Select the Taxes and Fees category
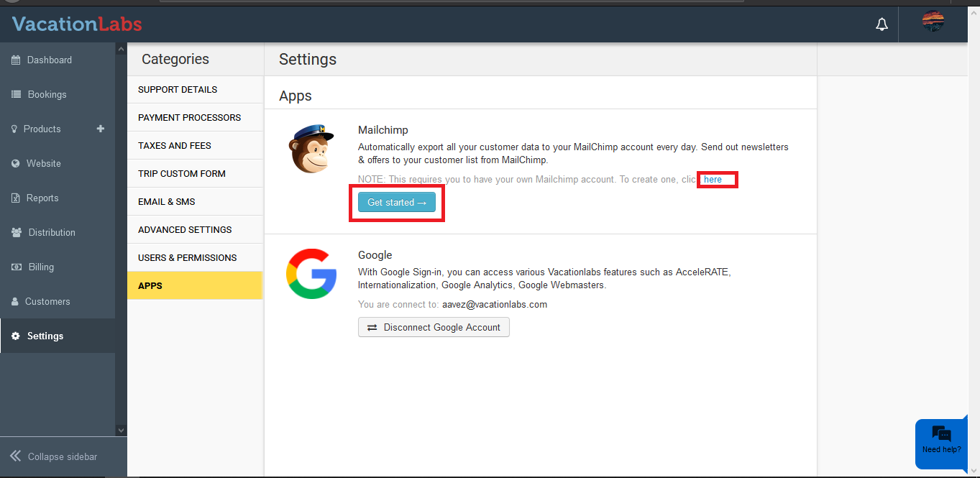Image resolution: width=980 pixels, height=478 pixels. 195,145
